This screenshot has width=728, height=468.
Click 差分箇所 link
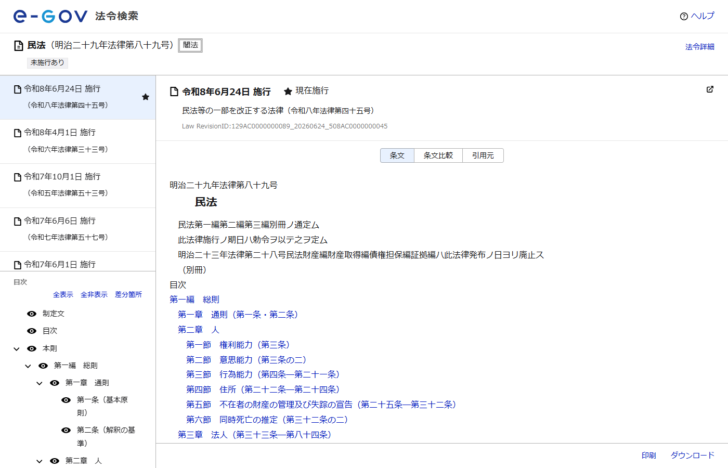(128, 294)
